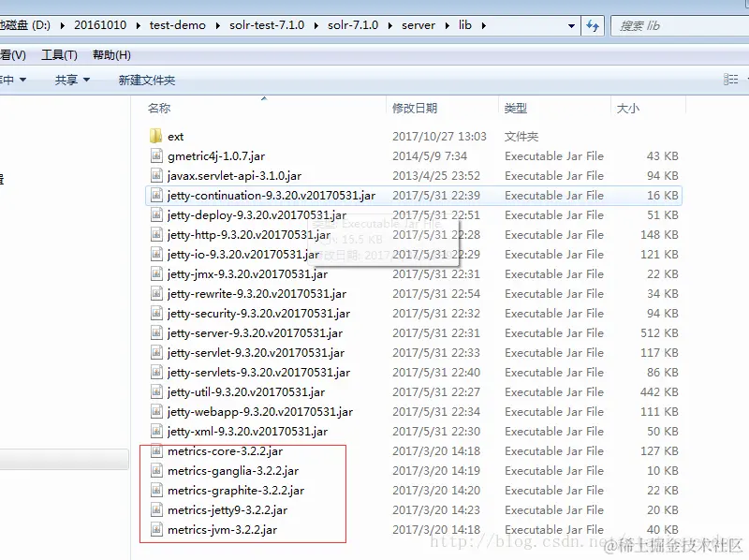This screenshot has height=560, width=749.
Task: Expand the arrow after 20161010 in path
Action: point(138,26)
